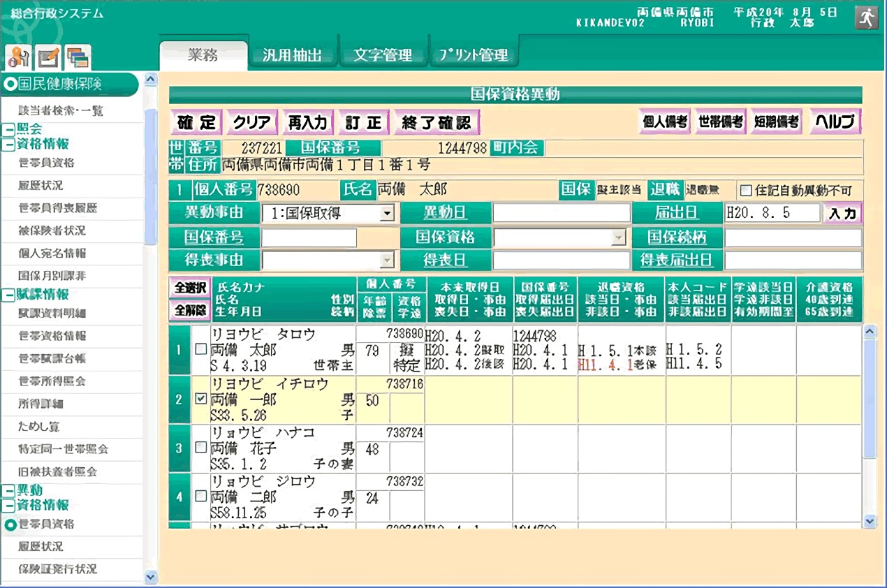Uncheck the checkbox for 両備 一郎

[201, 399]
